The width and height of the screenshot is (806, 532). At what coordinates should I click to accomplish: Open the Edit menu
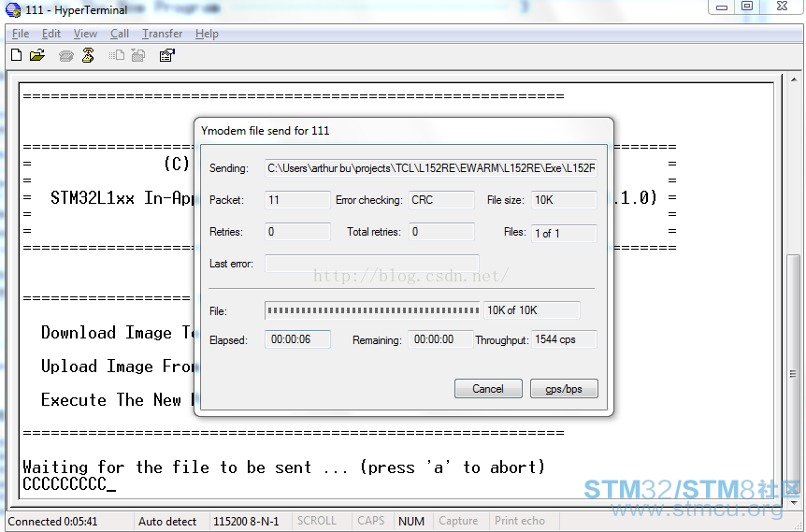(51, 34)
